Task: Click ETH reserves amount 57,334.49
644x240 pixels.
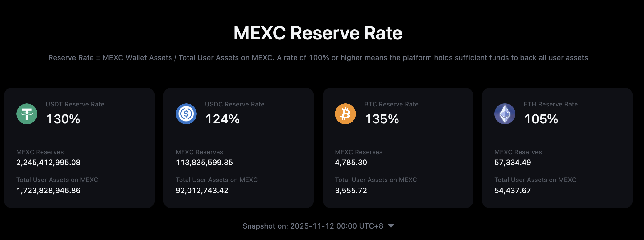Action: click(513, 163)
